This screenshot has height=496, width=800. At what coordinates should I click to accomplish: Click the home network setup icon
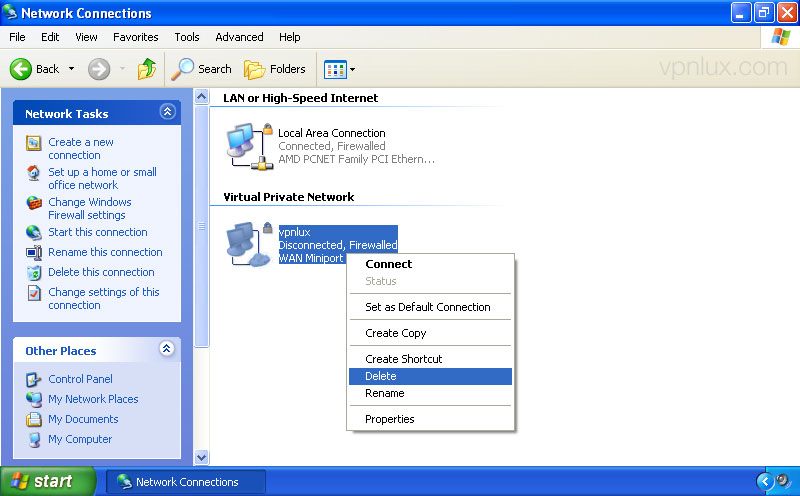34,173
